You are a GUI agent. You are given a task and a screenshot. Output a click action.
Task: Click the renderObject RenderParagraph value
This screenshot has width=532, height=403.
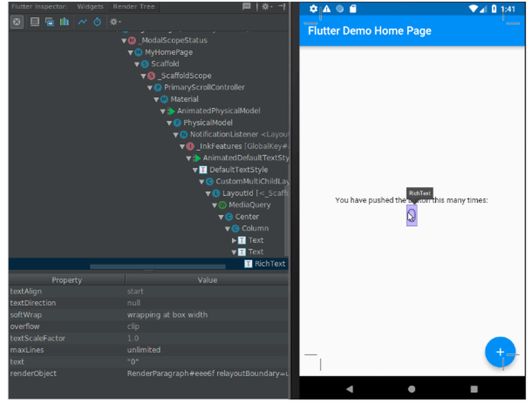pos(208,373)
